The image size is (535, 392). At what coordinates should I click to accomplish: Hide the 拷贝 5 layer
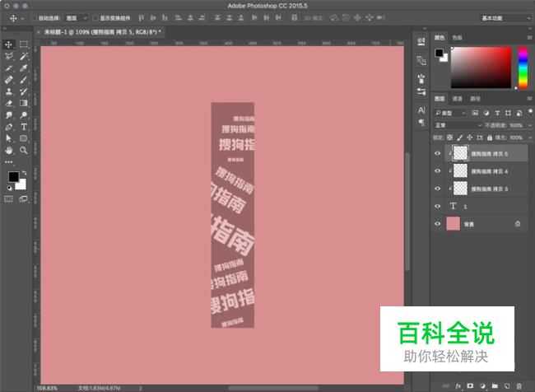(437, 153)
